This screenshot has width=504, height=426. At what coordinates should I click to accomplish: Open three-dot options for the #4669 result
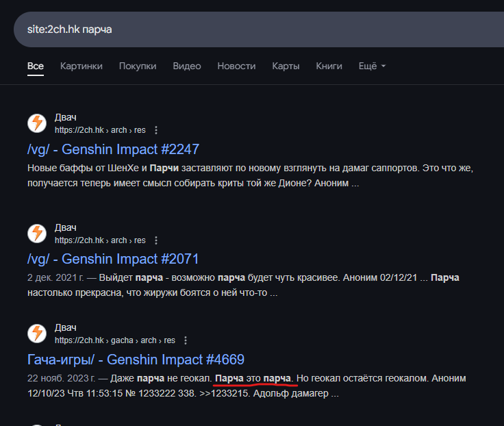[x=186, y=340]
